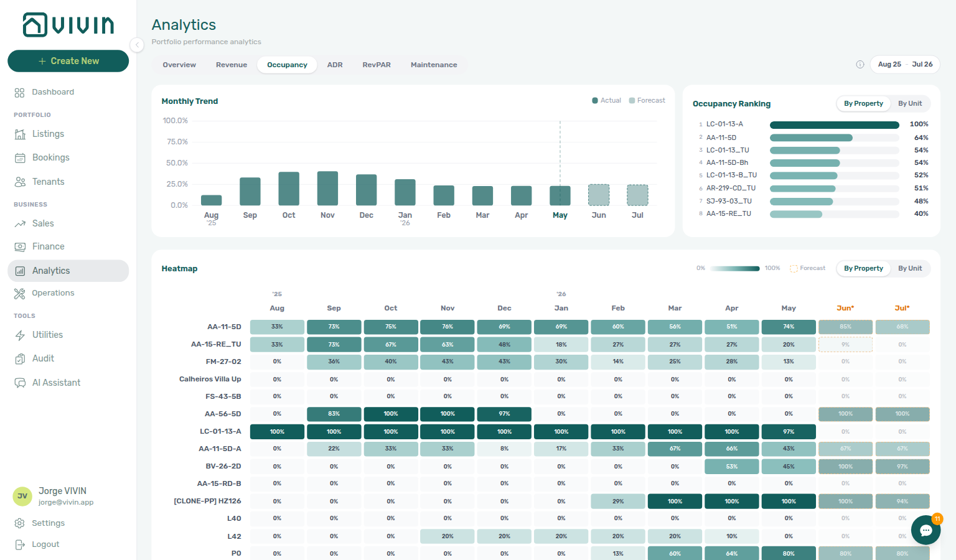Open Analytics chart icon
Viewport: 956px width, 560px height.
pyautogui.click(x=20, y=271)
